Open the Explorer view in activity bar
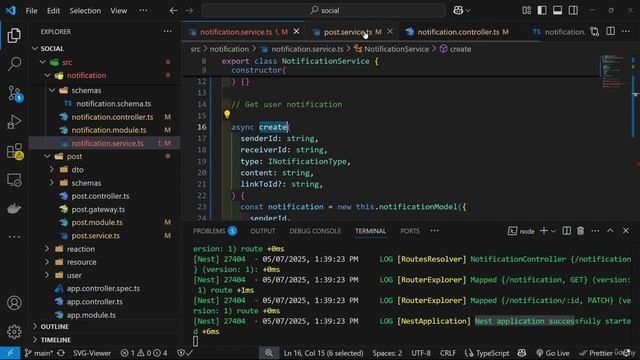 [x=14, y=36]
